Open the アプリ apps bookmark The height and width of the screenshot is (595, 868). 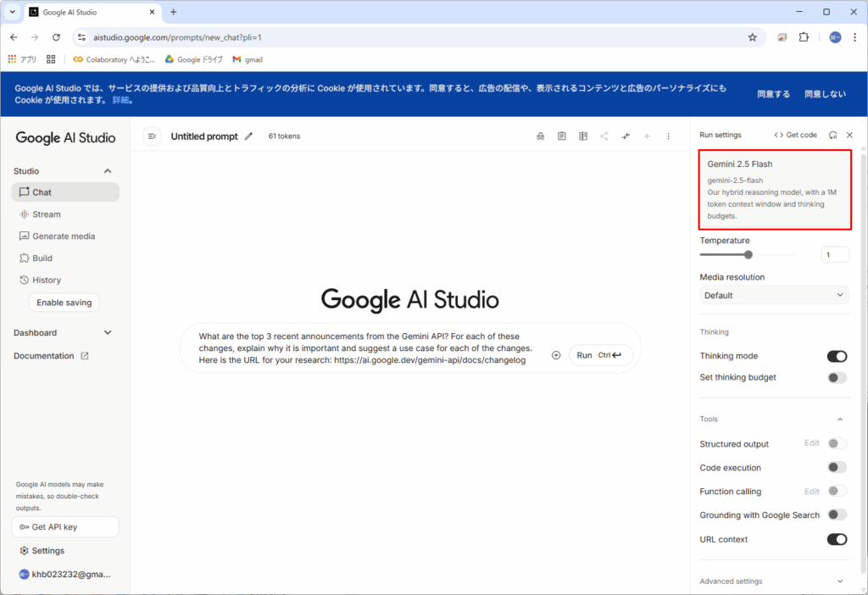coord(22,59)
